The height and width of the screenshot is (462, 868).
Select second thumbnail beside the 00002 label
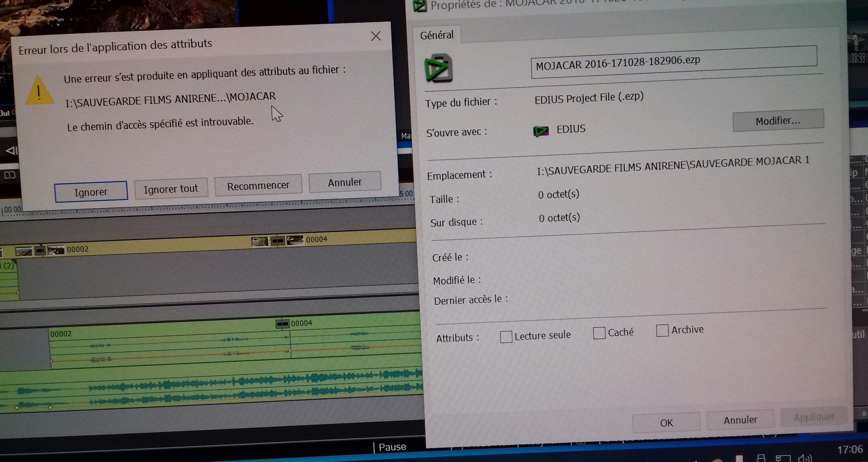pos(56,250)
